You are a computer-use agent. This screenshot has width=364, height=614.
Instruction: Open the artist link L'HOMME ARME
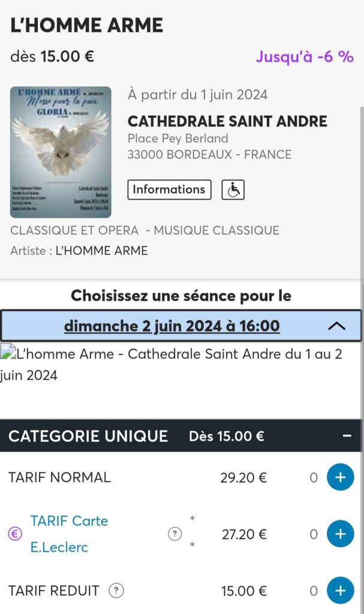point(101,251)
